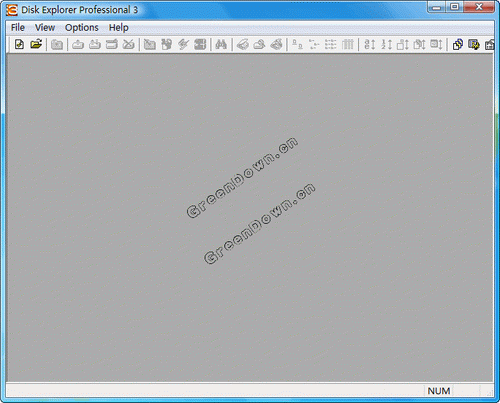Click the New document toolbar icon
This screenshot has width=500, height=403.
point(19,44)
